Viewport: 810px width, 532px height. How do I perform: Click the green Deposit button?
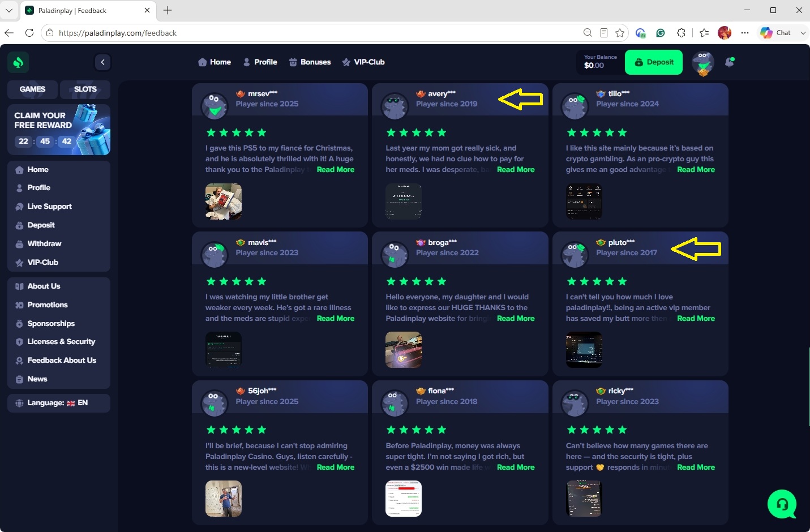click(654, 62)
